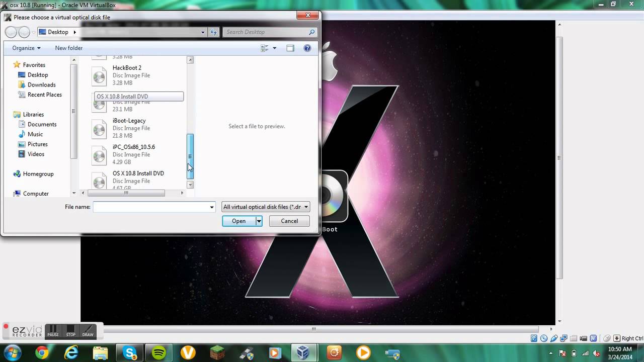The height and width of the screenshot is (362, 644).
Task: Expand the address bar history dropdown
Action: (x=203, y=32)
